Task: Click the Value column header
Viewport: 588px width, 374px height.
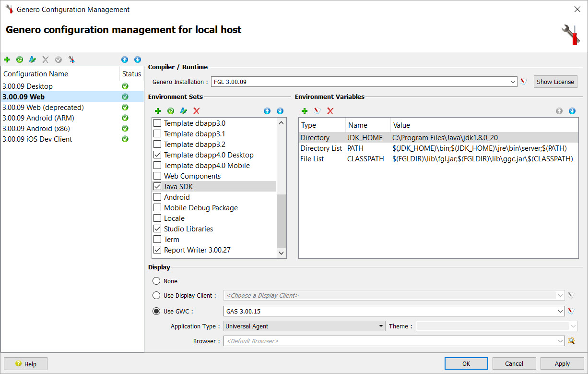Action: tap(484, 125)
